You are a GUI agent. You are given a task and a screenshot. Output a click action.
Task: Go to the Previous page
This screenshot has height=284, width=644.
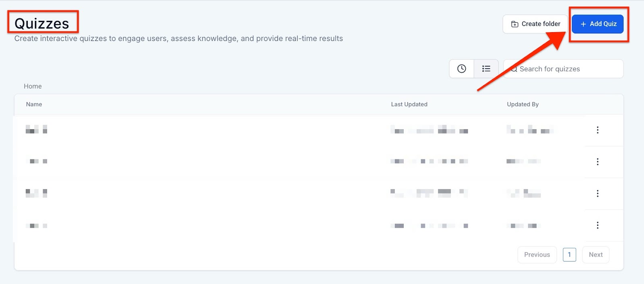click(x=537, y=255)
